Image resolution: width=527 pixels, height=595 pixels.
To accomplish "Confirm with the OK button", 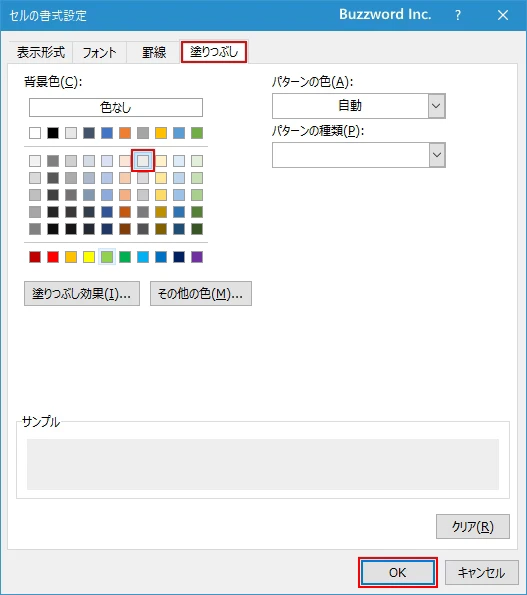I will (398, 572).
